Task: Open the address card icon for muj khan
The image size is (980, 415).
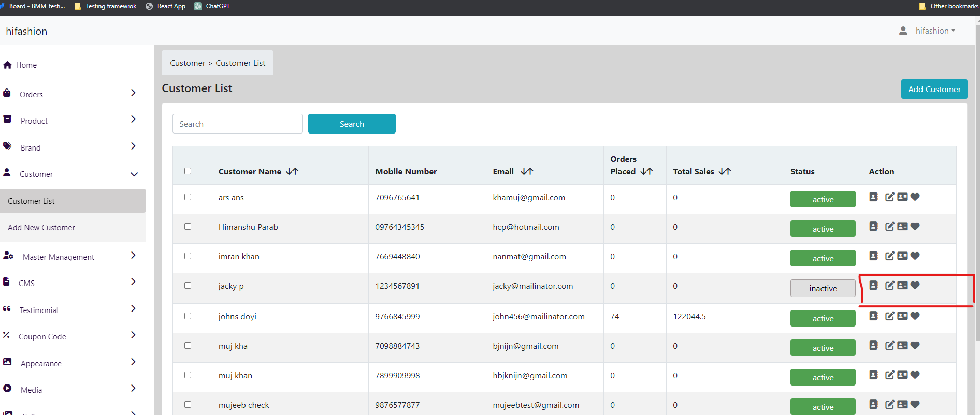Action: 902,375
